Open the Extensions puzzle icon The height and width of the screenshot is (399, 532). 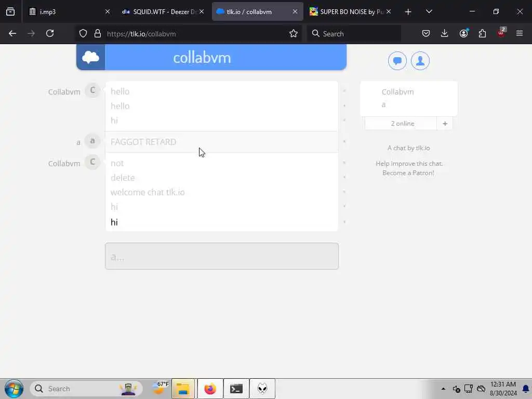(482, 33)
